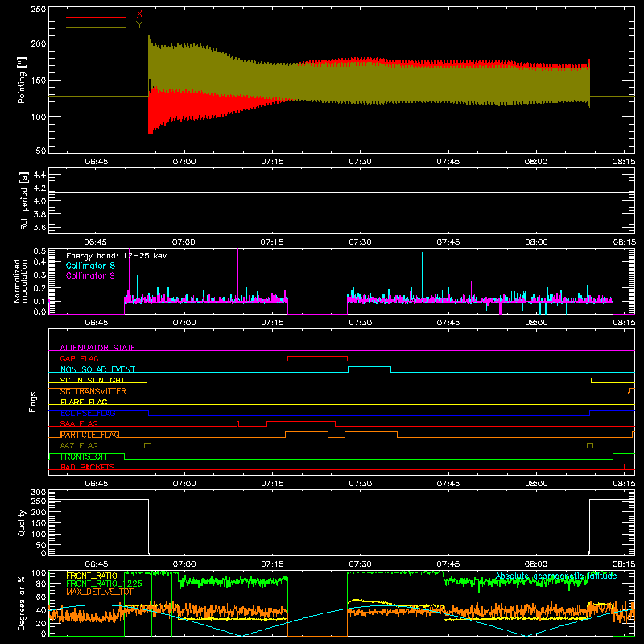Click the 'Pointing' y-axis title
The height and width of the screenshot is (644, 644).
[x=22, y=80]
